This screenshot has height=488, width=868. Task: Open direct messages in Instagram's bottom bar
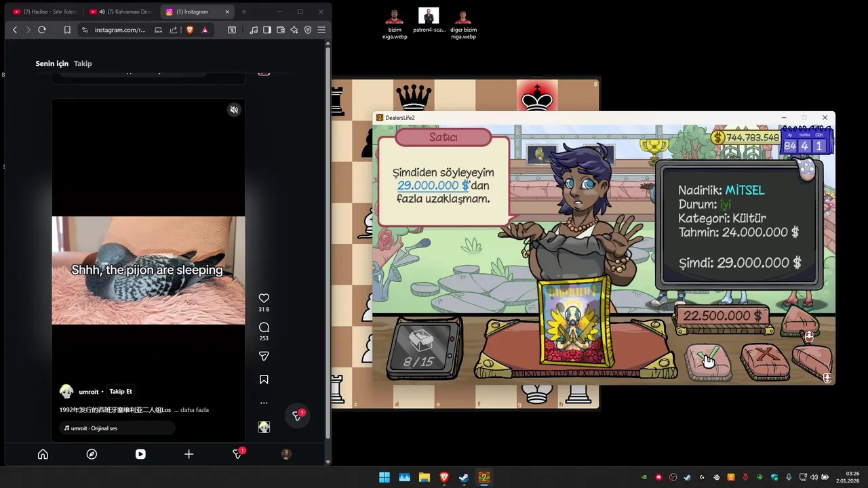click(237, 454)
